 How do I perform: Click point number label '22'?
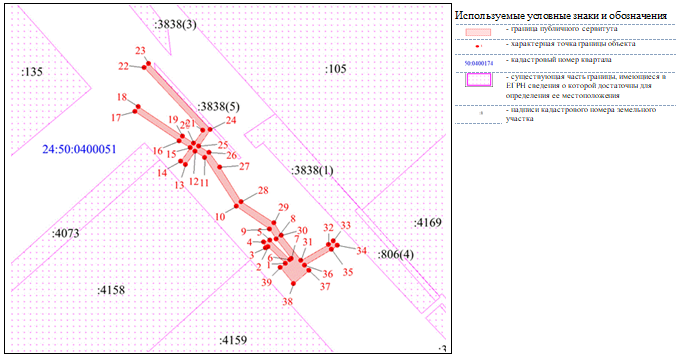(123, 66)
